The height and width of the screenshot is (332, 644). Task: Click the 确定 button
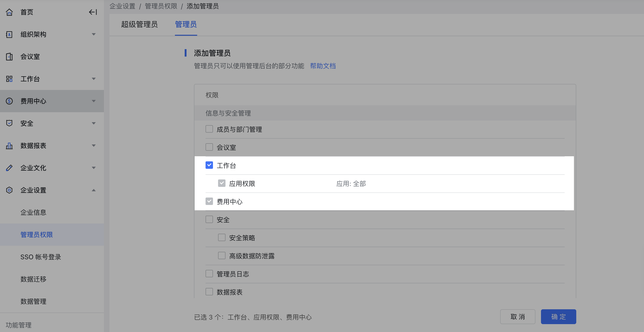click(558, 317)
